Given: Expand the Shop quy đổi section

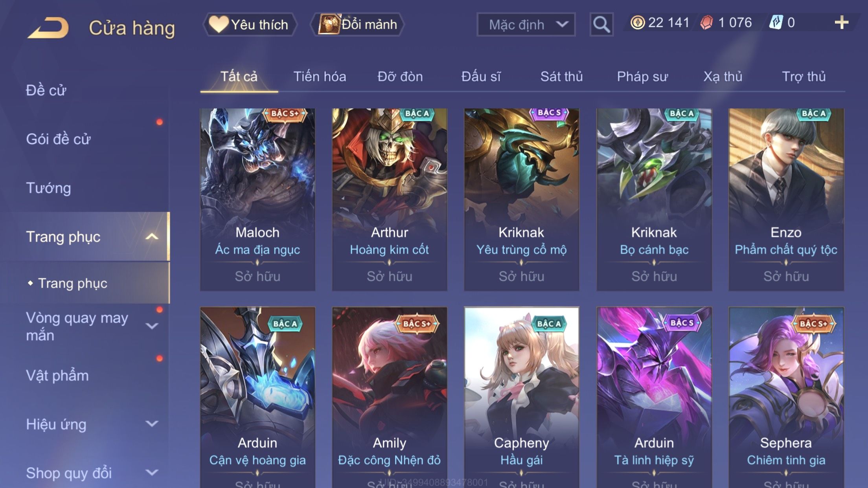Looking at the screenshot, I should pyautogui.click(x=152, y=473).
